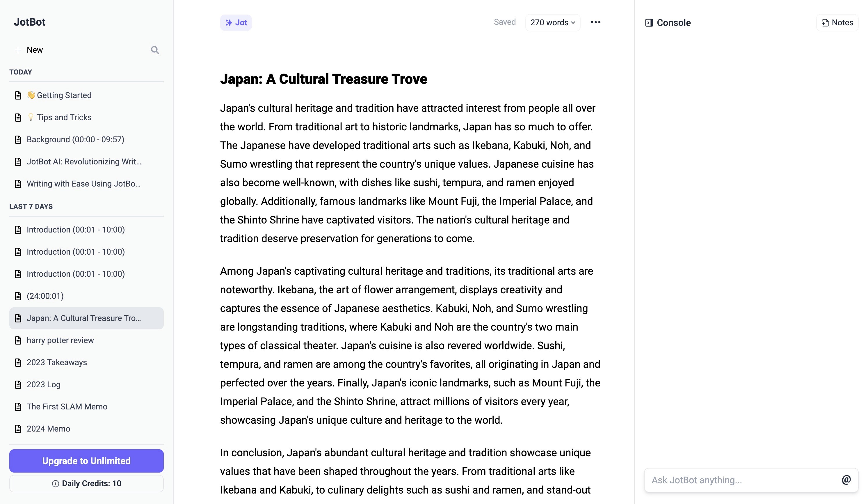Click the New document plus icon

pos(17,50)
